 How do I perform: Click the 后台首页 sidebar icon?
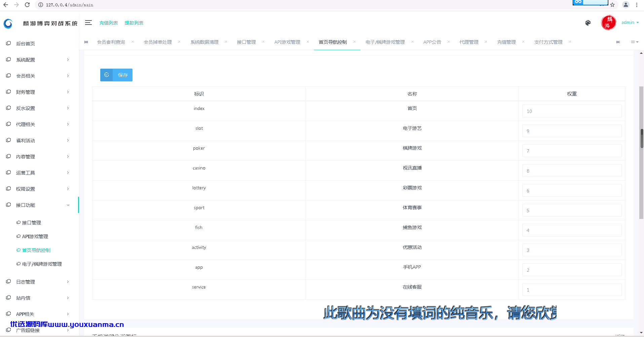pyautogui.click(x=8, y=43)
